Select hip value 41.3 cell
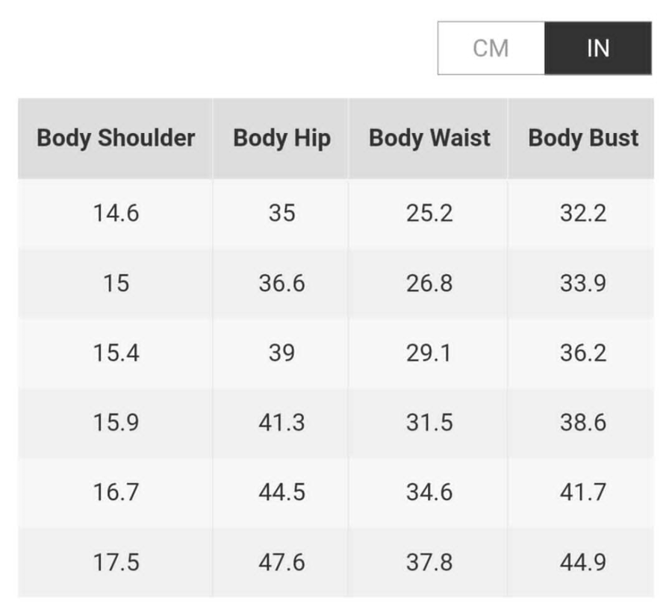The image size is (672, 616). [281, 423]
